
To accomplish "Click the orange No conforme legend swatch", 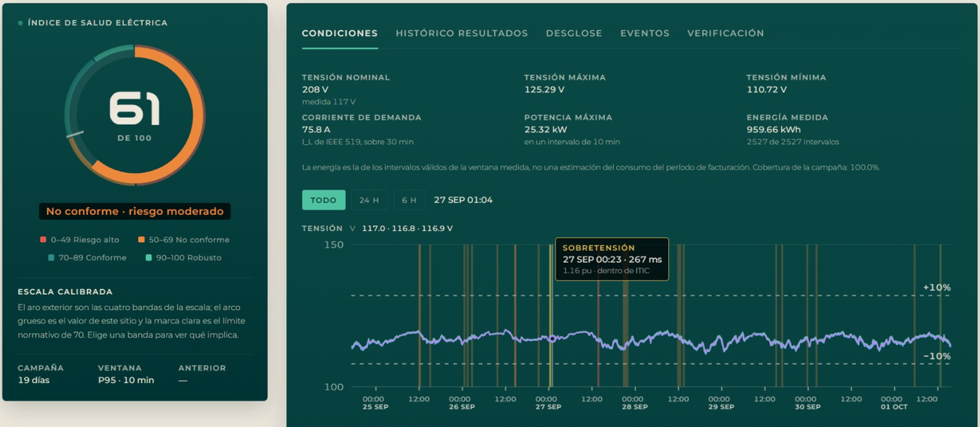I will pos(141,240).
